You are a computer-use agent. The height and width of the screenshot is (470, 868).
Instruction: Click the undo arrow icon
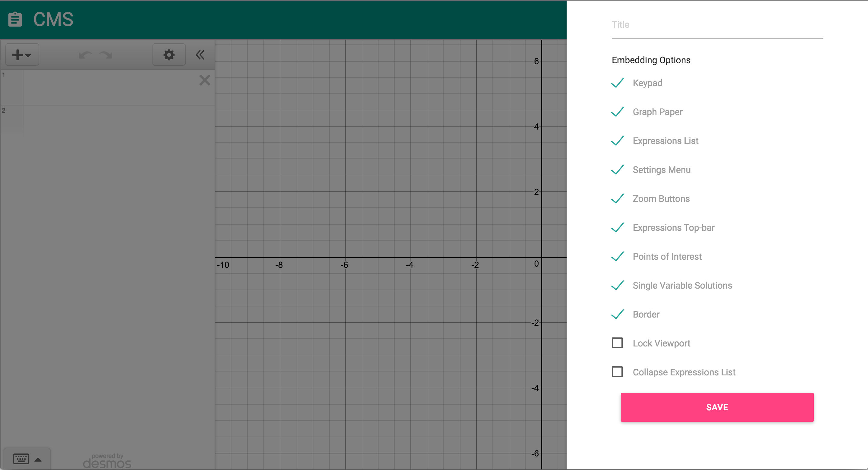[x=85, y=55]
